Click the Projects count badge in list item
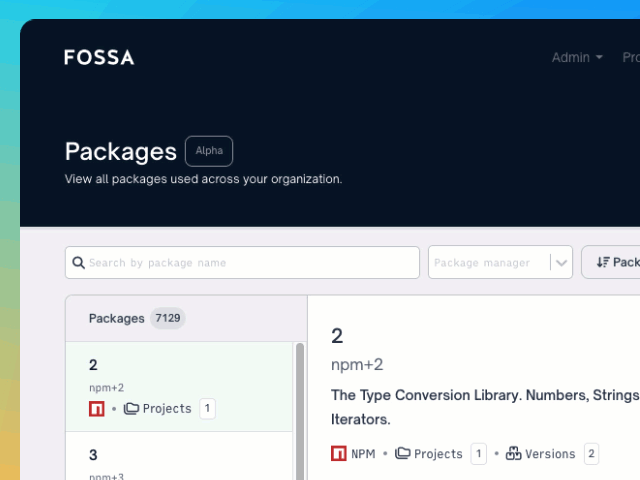This screenshot has width=640, height=480. (207, 408)
